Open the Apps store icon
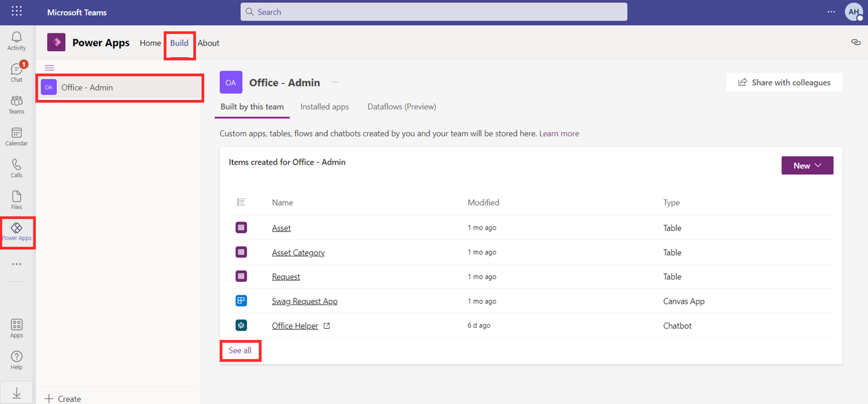 pyautogui.click(x=16, y=328)
